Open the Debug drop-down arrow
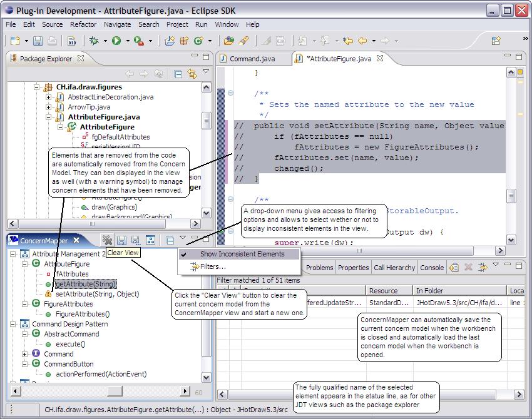Viewport: 532px width, 419px height. (105, 41)
